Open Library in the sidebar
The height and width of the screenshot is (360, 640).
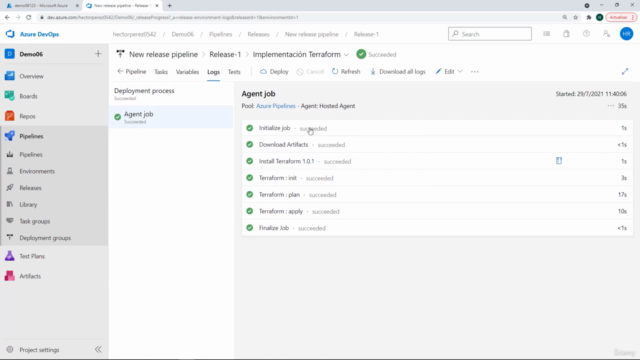point(28,204)
